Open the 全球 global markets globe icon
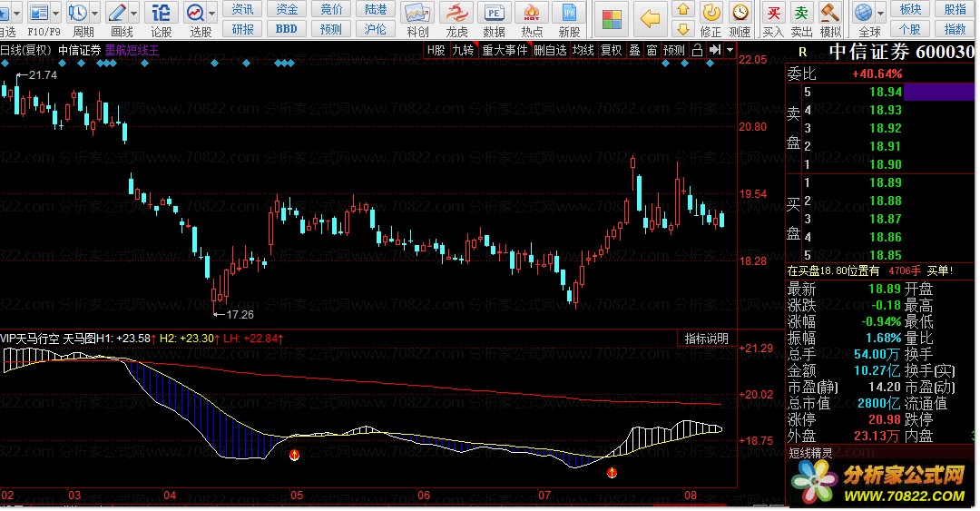Screen dimensions: 980x511 point(864,13)
